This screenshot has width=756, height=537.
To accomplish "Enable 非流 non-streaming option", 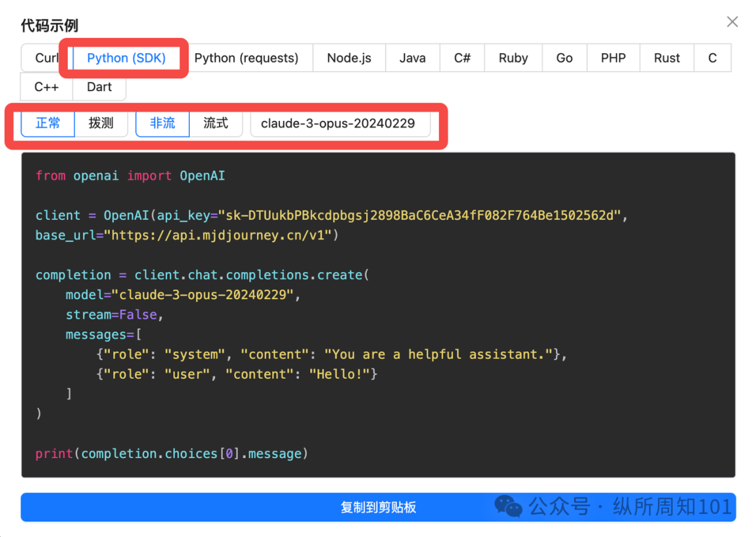I will pyautogui.click(x=162, y=123).
